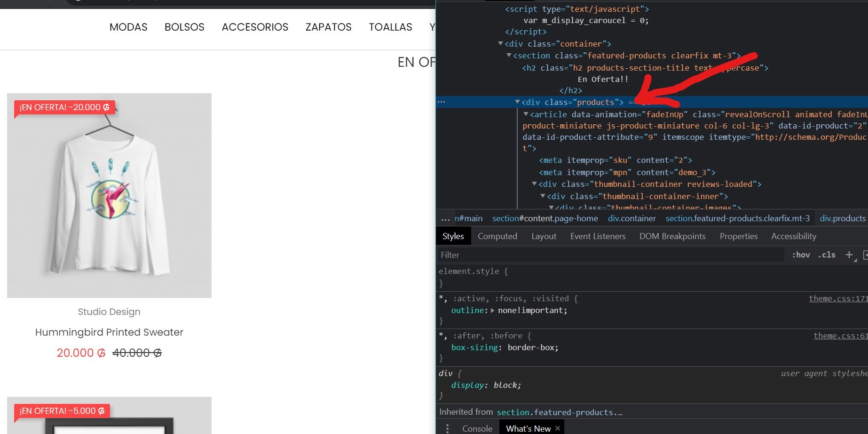Switch to the Properties tab
The width and height of the screenshot is (868, 434).
739,236
